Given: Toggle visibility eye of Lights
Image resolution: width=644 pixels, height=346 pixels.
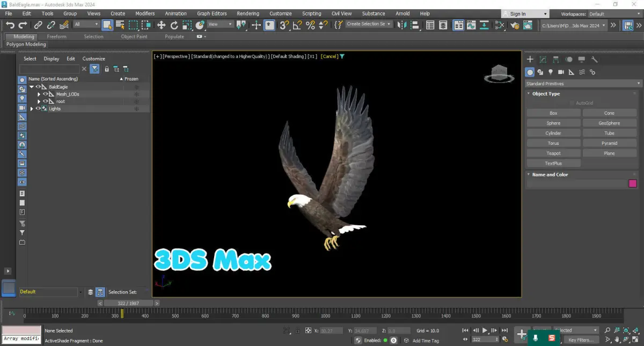Looking at the screenshot, I should point(38,108).
